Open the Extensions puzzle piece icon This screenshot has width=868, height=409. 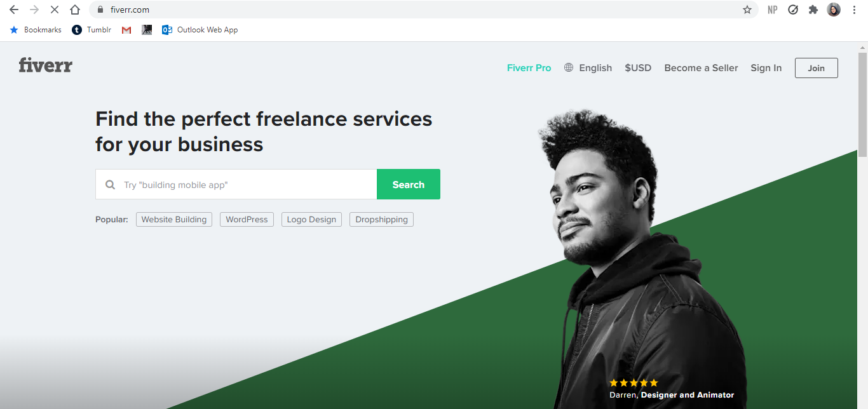pos(813,10)
